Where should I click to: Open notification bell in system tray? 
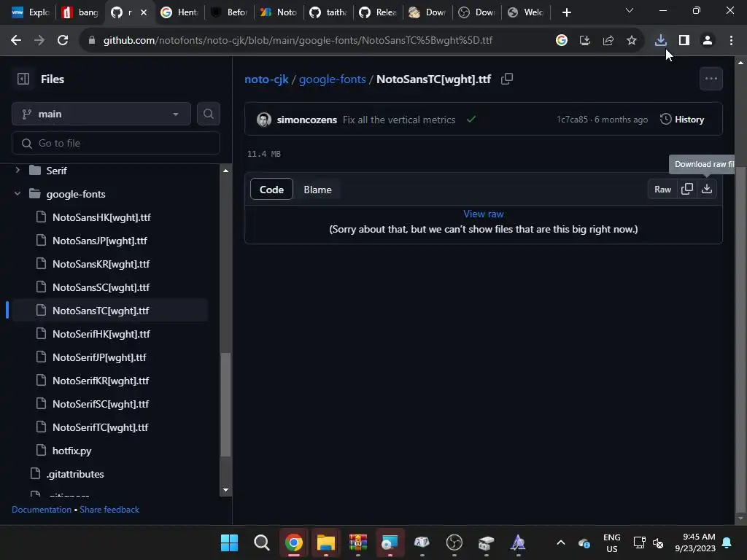click(727, 542)
